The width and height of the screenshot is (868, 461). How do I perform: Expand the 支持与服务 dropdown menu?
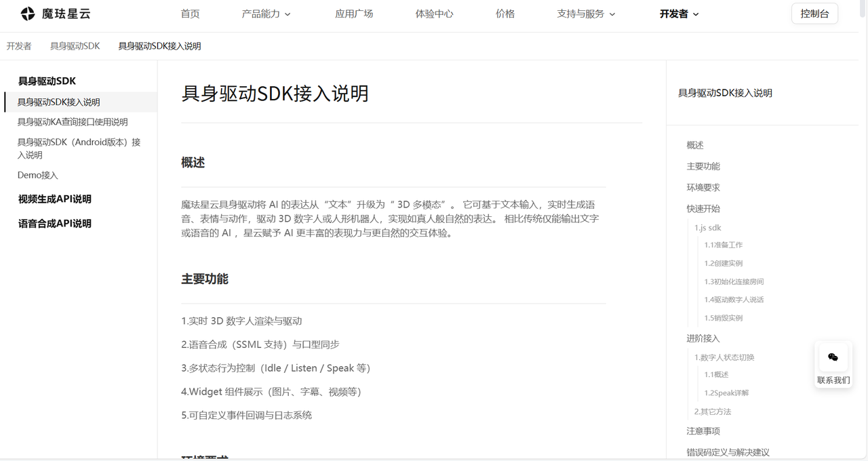point(586,14)
